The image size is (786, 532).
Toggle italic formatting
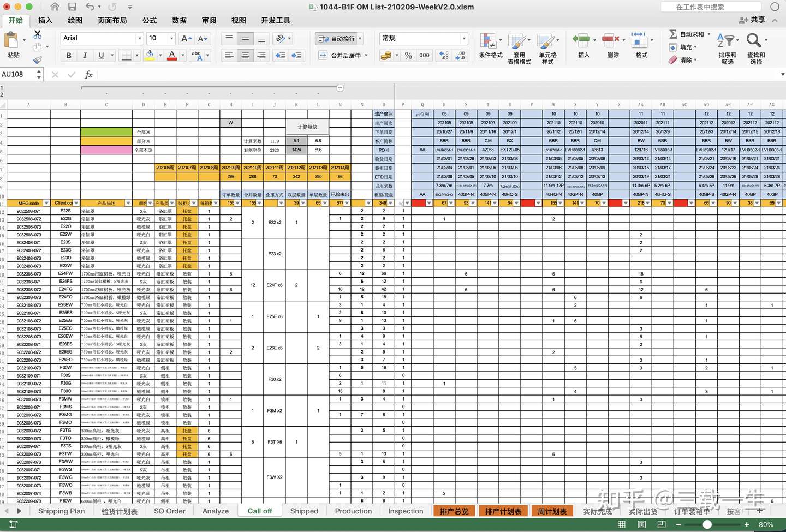85,55
